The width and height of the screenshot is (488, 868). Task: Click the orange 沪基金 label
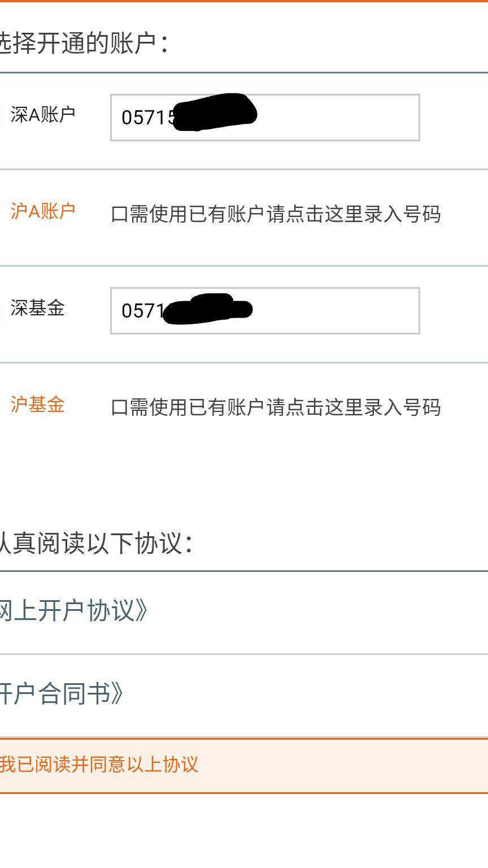pyautogui.click(x=38, y=405)
